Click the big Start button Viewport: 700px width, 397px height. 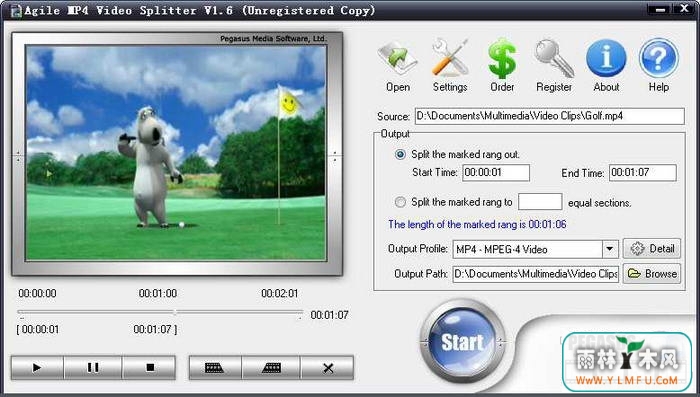[x=462, y=342]
